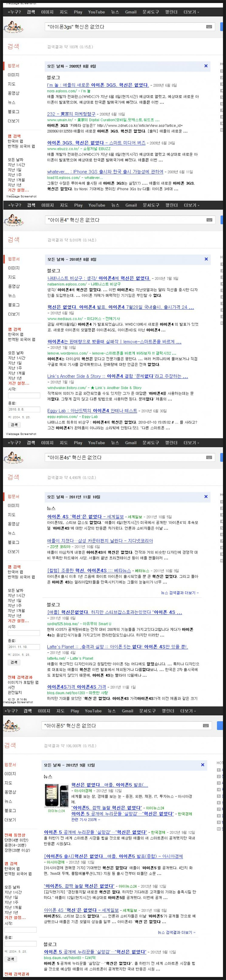Select 번역된 외국어 웹 on the "아이폰3gs" page
The height and width of the screenshot is (980, 226).
click(x=21, y=146)
